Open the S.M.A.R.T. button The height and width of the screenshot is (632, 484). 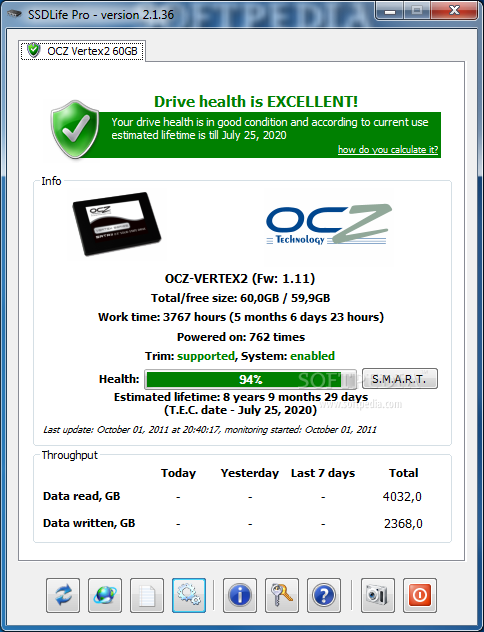click(399, 378)
